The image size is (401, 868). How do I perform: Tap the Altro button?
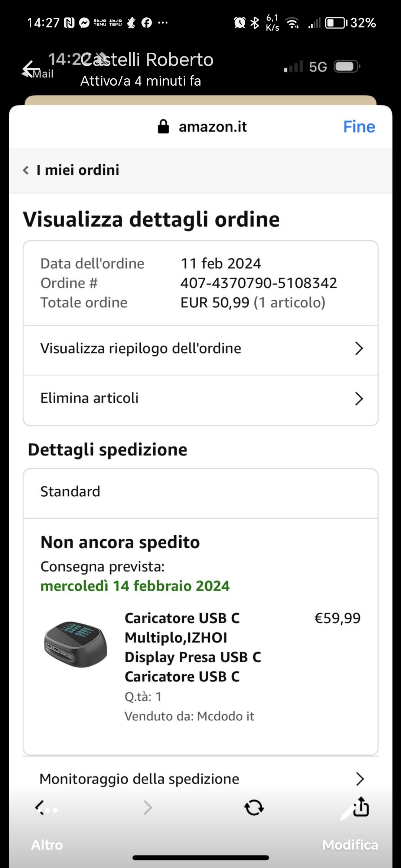tap(47, 845)
